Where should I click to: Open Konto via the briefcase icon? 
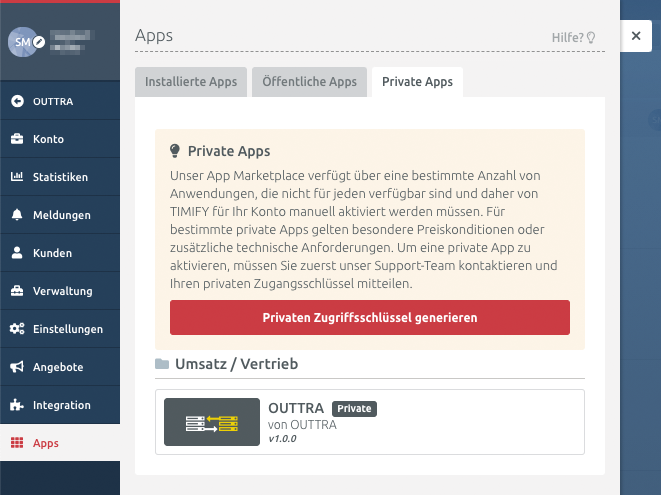[17, 139]
